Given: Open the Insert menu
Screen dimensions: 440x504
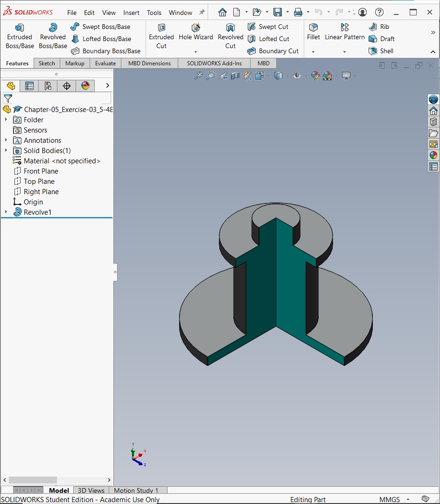Looking at the screenshot, I should [x=131, y=13].
